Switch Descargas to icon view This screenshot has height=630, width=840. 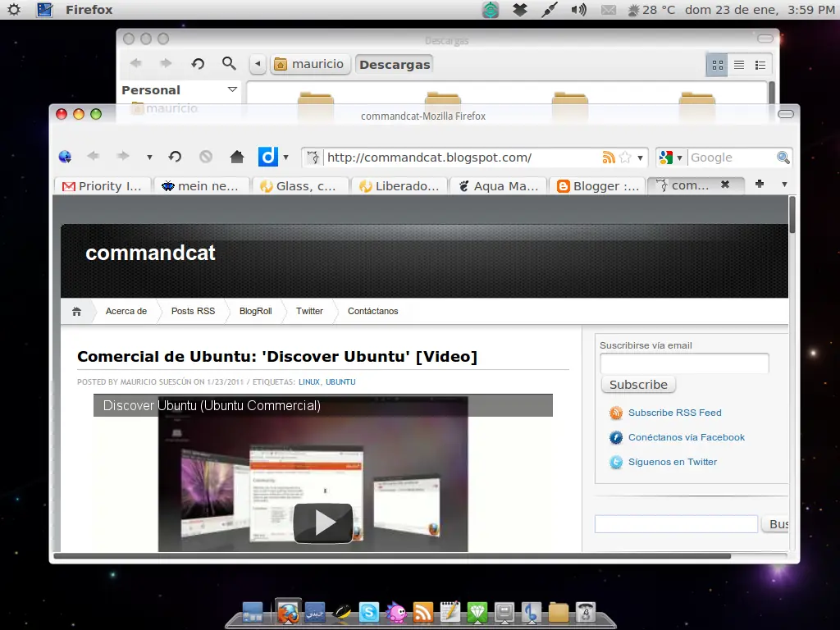pos(717,65)
